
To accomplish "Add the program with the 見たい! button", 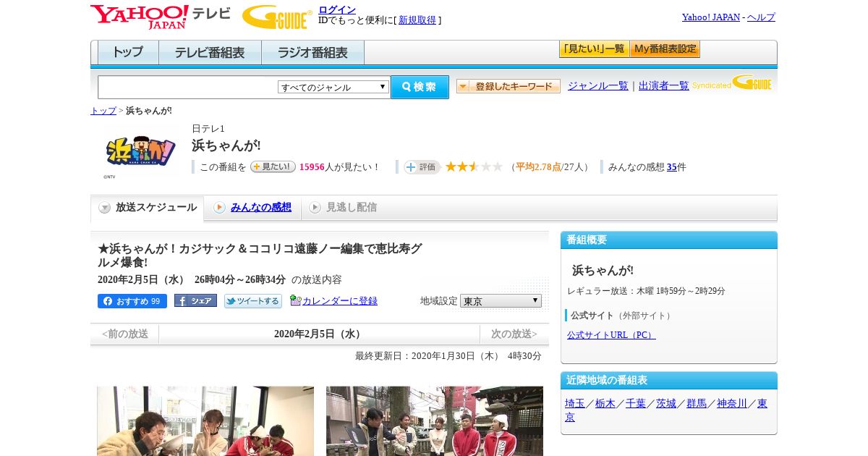I will click(273, 166).
